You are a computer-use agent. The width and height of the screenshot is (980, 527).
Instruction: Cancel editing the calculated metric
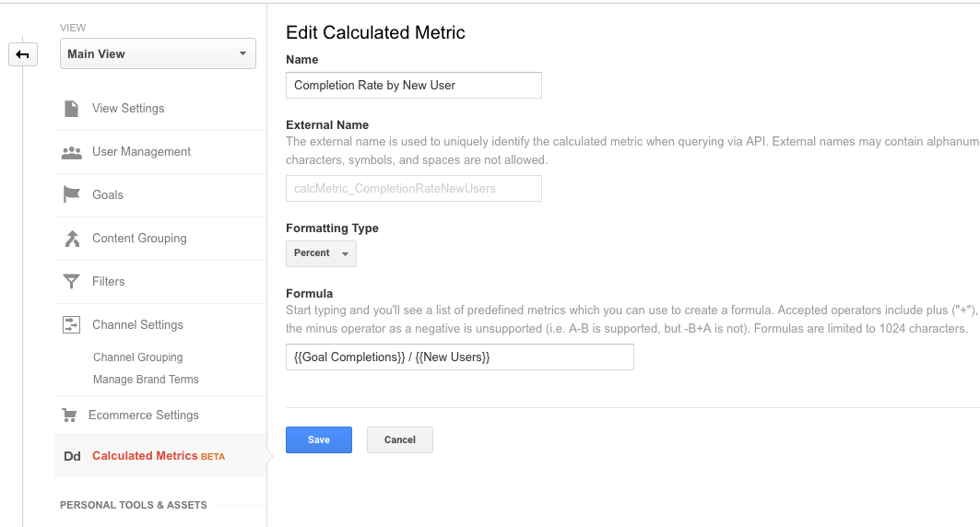(399, 439)
